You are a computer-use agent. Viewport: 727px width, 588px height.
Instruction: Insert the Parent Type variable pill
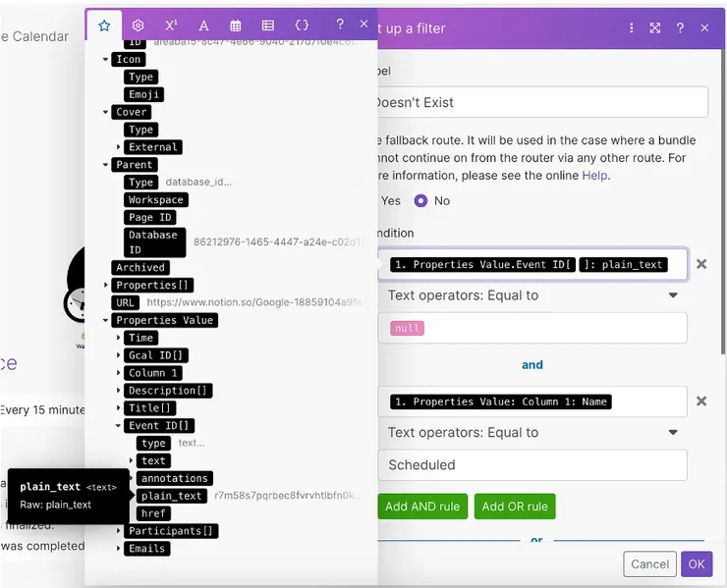pos(140,183)
